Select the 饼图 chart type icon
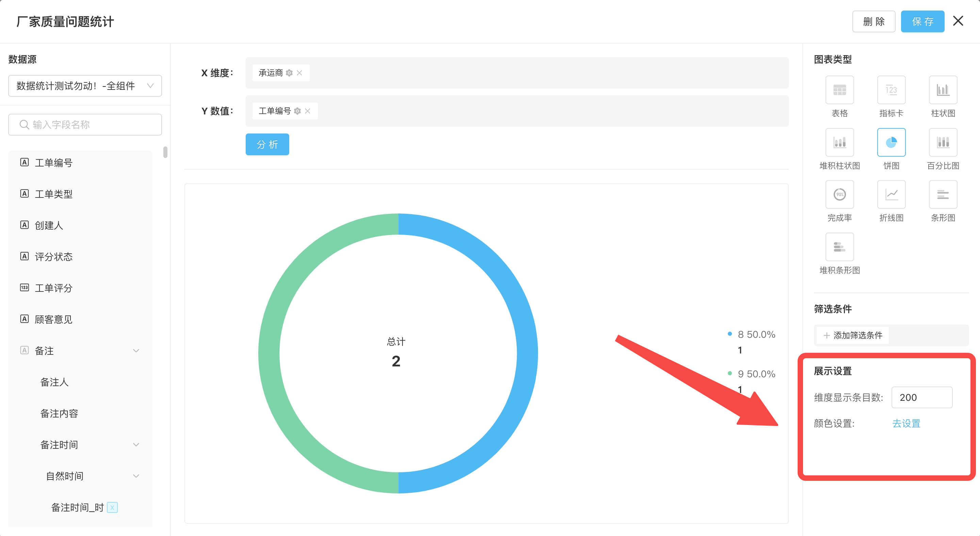Screen dimensions: 980x536 [x=891, y=142]
